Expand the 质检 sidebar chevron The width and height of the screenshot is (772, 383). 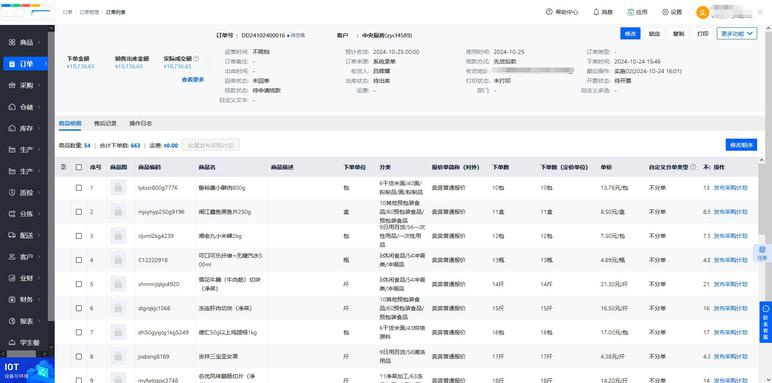38,192
